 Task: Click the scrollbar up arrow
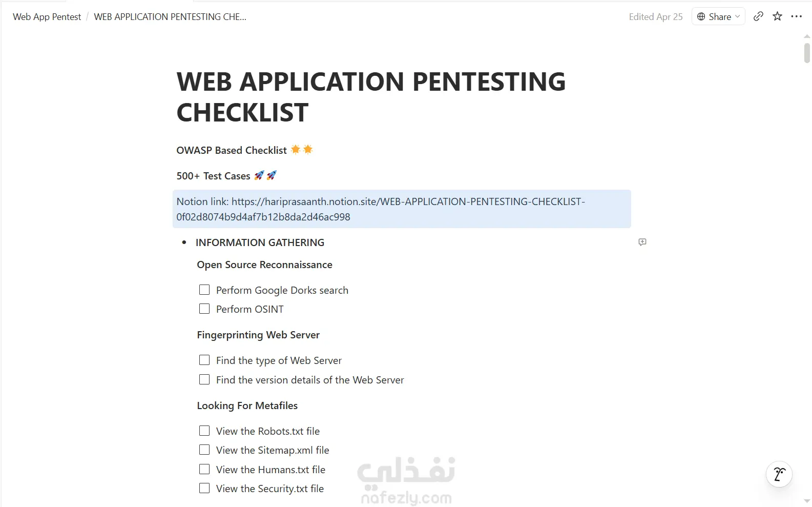point(807,37)
